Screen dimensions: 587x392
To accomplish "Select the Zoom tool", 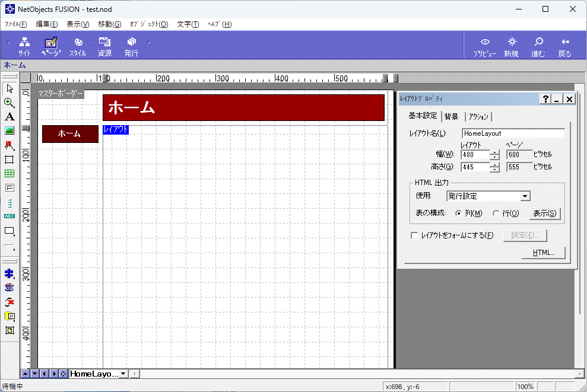I will [x=8, y=102].
